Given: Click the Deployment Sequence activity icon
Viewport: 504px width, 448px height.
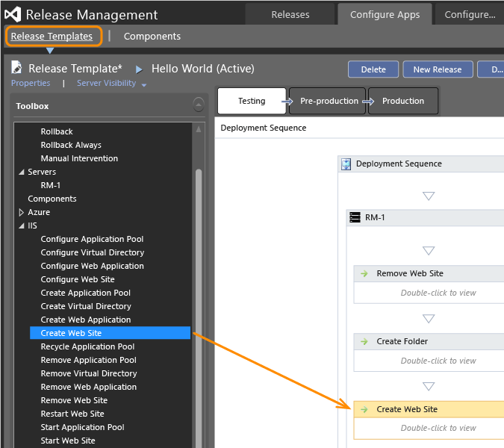Looking at the screenshot, I should tap(346, 164).
